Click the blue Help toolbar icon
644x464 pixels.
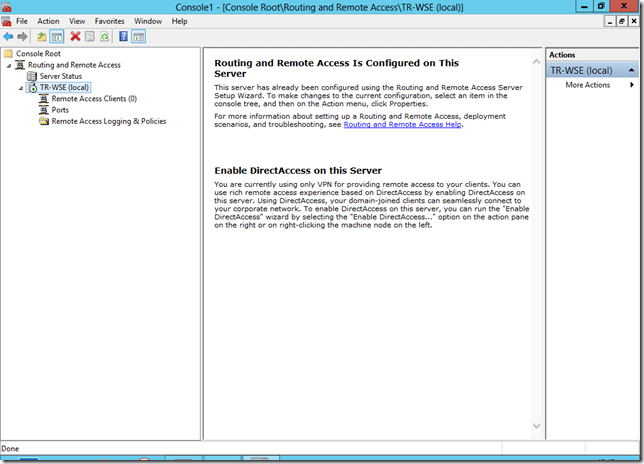click(123, 36)
